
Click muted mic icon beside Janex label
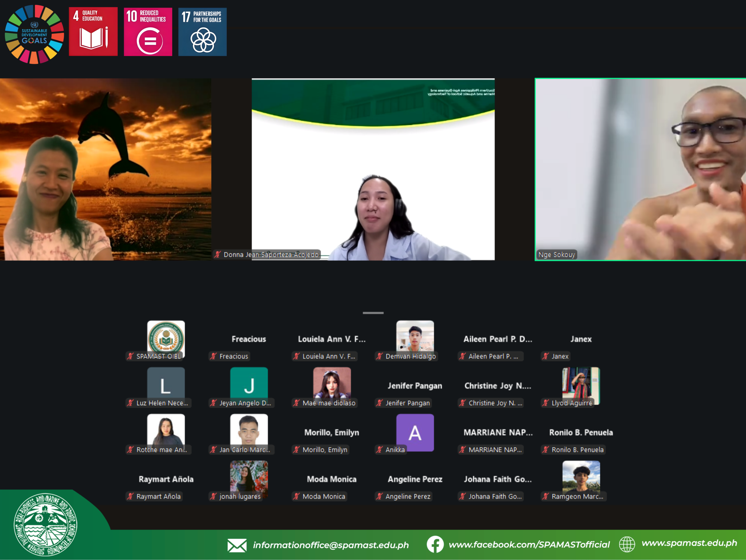click(545, 356)
